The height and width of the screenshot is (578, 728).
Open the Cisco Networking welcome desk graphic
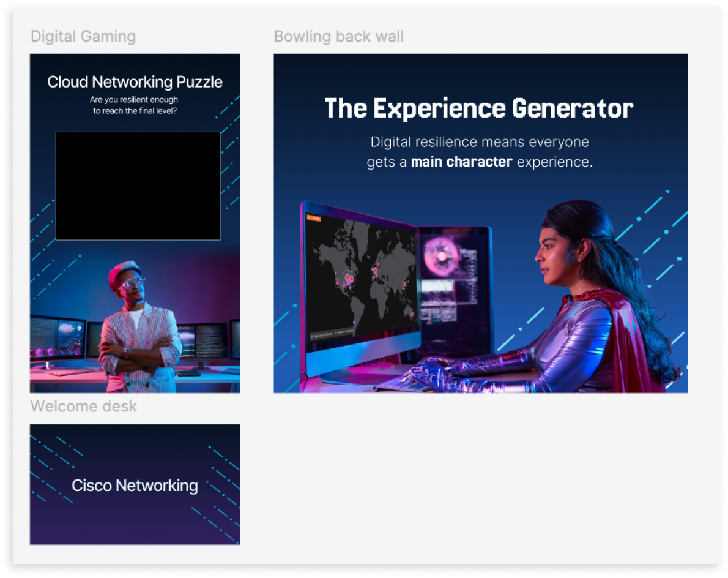coord(135,484)
